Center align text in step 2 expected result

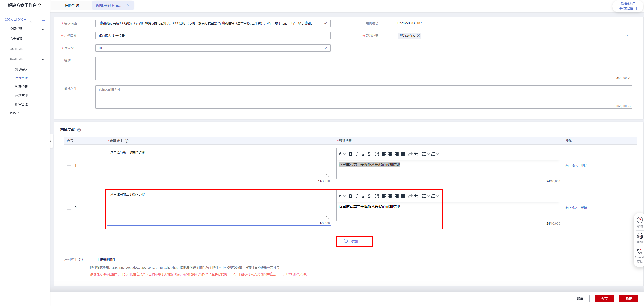[x=390, y=196]
